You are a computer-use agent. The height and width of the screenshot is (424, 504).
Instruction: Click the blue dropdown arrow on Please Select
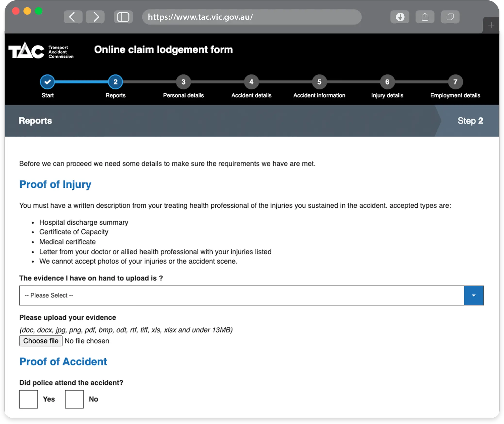pyautogui.click(x=474, y=295)
